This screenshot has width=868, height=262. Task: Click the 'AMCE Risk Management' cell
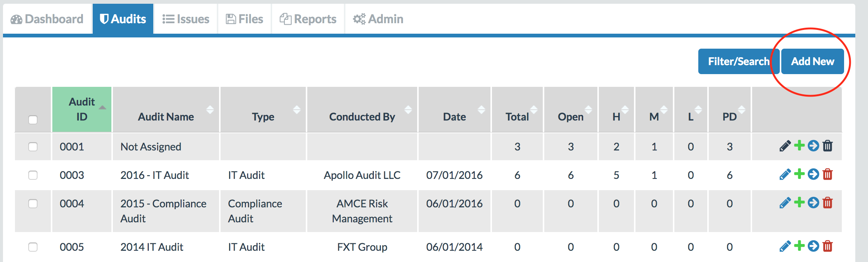pos(362,211)
